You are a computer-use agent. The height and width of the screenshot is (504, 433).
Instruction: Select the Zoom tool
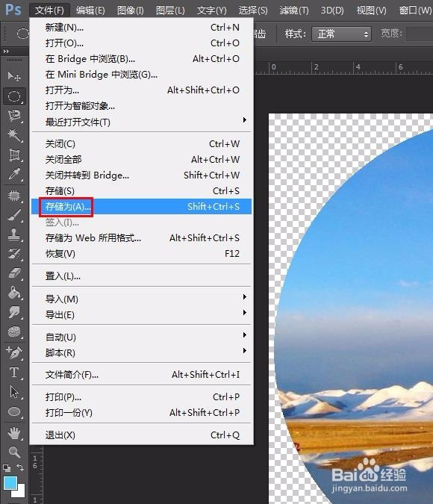coord(14,452)
